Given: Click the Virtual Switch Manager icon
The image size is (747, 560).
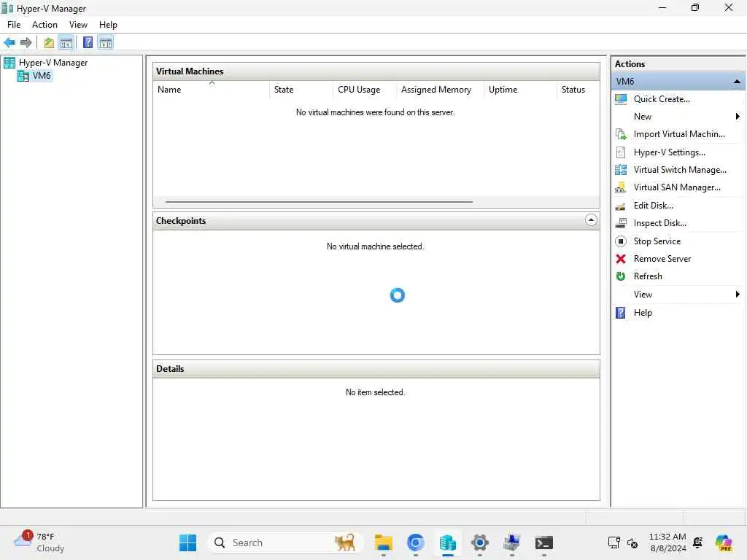Looking at the screenshot, I should [x=621, y=170].
